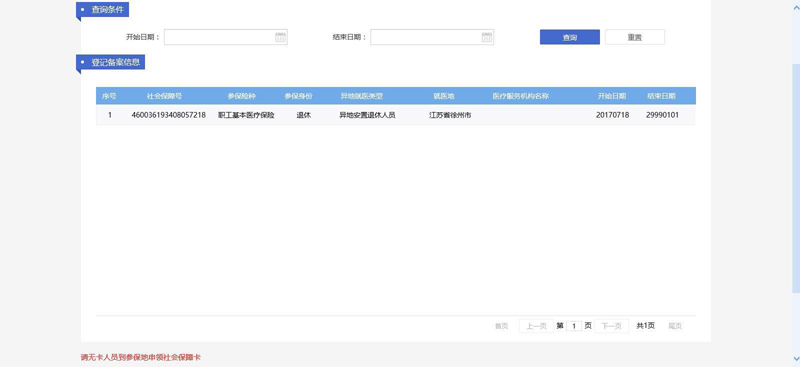Open calendar picker for 结束日期
The height and width of the screenshot is (367, 800).
(x=487, y=37)
